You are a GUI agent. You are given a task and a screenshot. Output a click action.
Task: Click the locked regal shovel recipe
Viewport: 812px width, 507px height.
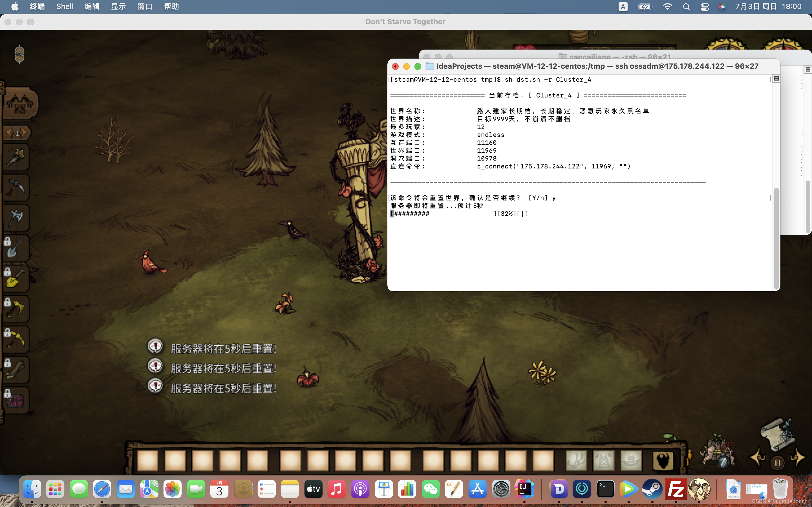(16, 279)
